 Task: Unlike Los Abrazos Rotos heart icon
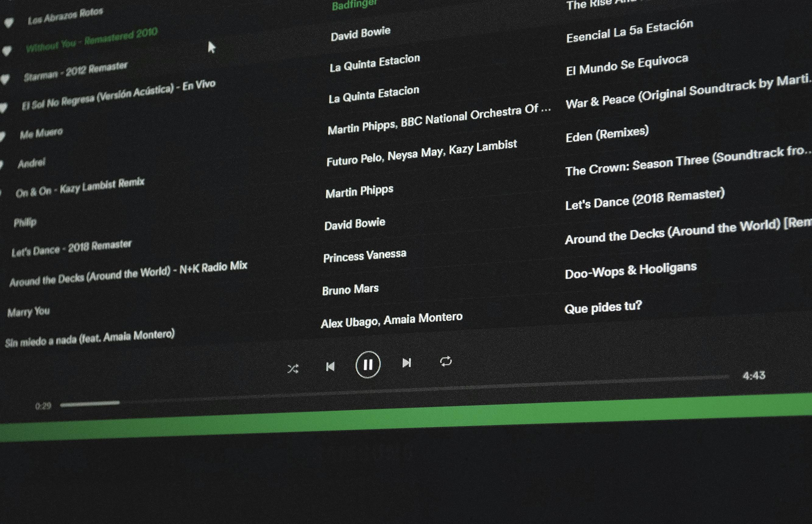[x=9, y=23]
